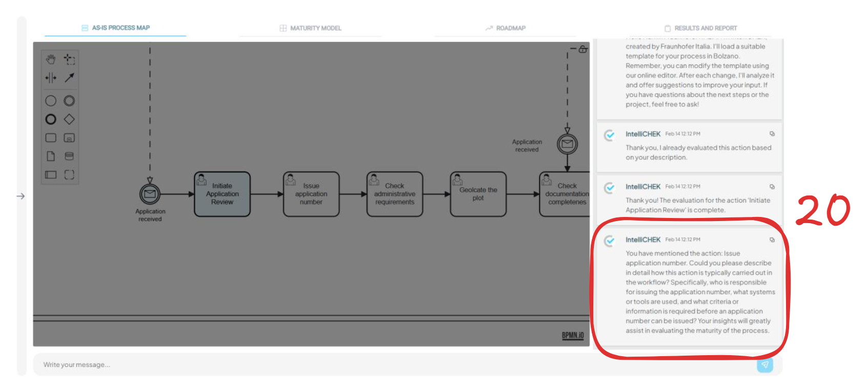Activate the global connect arrow tool
The width and height of the screenshot is (868, 392).
pyautogui.click(x=69, y=78)
